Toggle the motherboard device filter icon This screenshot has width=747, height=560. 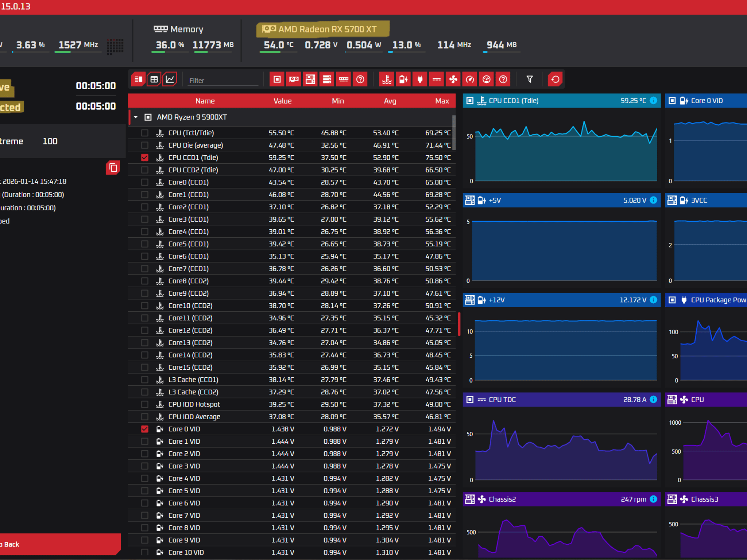[x=310, y=79]
